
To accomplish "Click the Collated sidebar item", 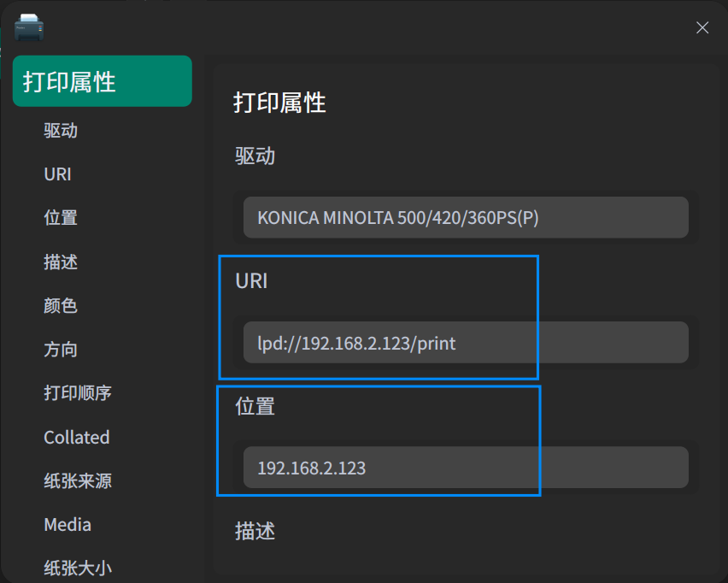I will [77, 438].
